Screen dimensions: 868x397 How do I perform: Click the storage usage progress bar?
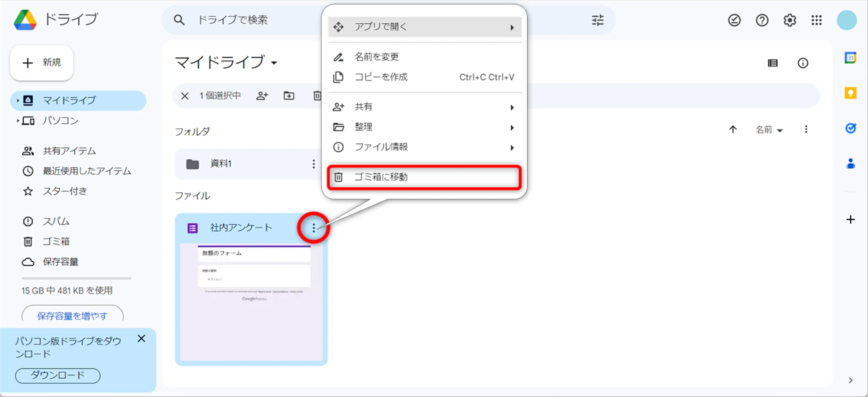[76, 278]
